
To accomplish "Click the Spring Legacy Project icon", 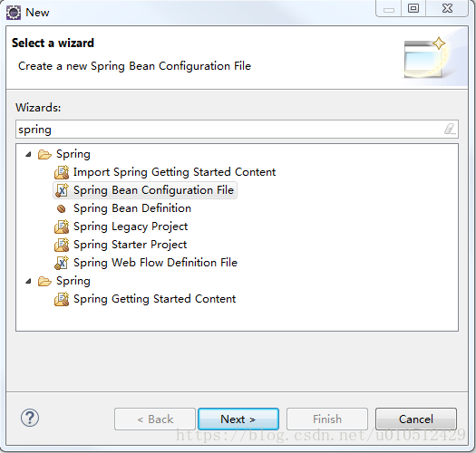I will pyautogui.click(x=62, y=227).
